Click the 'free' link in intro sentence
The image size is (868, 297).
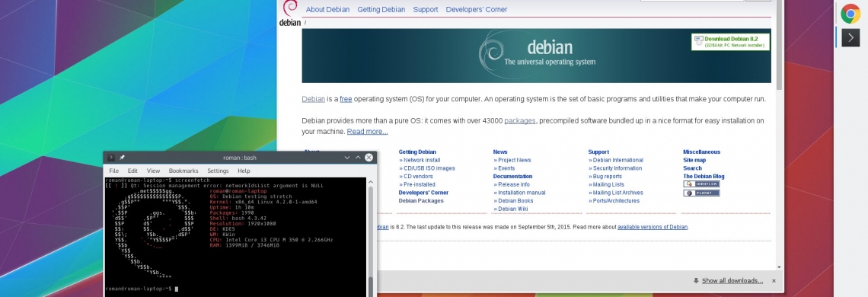point(346,99)
